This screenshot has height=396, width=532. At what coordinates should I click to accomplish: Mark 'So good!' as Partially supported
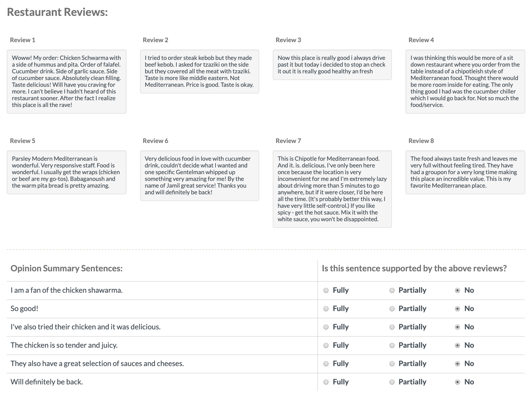click(392, 309)
